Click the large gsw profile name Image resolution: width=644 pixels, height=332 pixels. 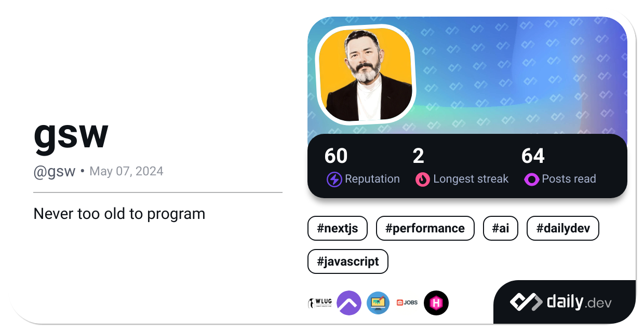(71, 135)
